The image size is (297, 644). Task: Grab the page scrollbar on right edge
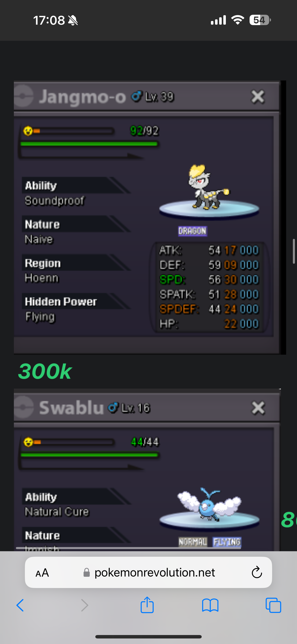pyautogui.click(x=294, y=251)
